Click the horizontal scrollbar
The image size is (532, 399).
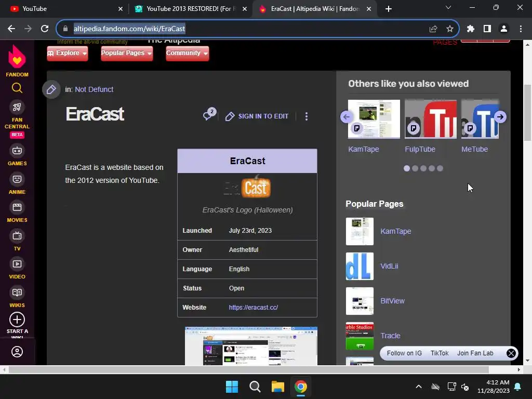pos(249,369)
